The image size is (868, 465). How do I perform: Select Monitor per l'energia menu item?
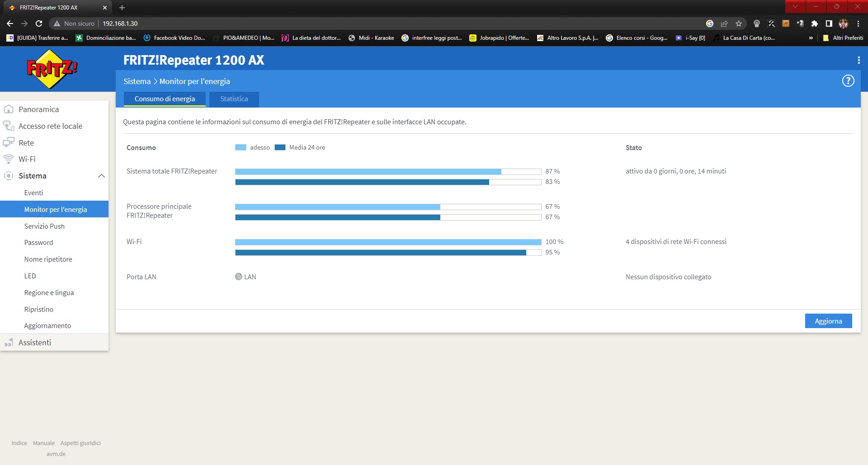tap(54, 209)
